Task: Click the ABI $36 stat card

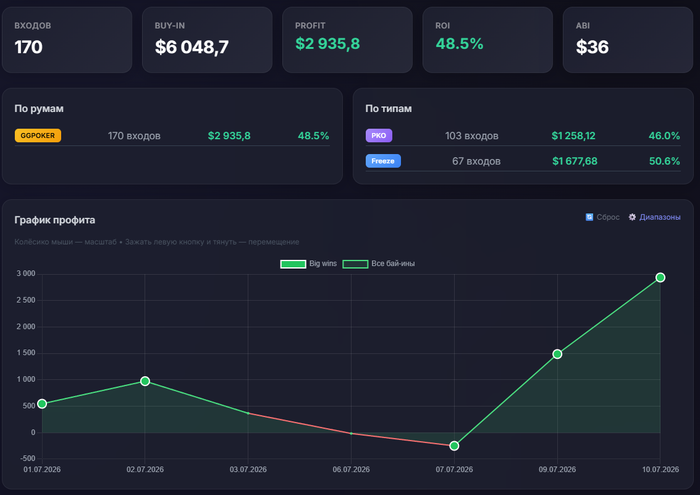Action: tap(628, 40)
